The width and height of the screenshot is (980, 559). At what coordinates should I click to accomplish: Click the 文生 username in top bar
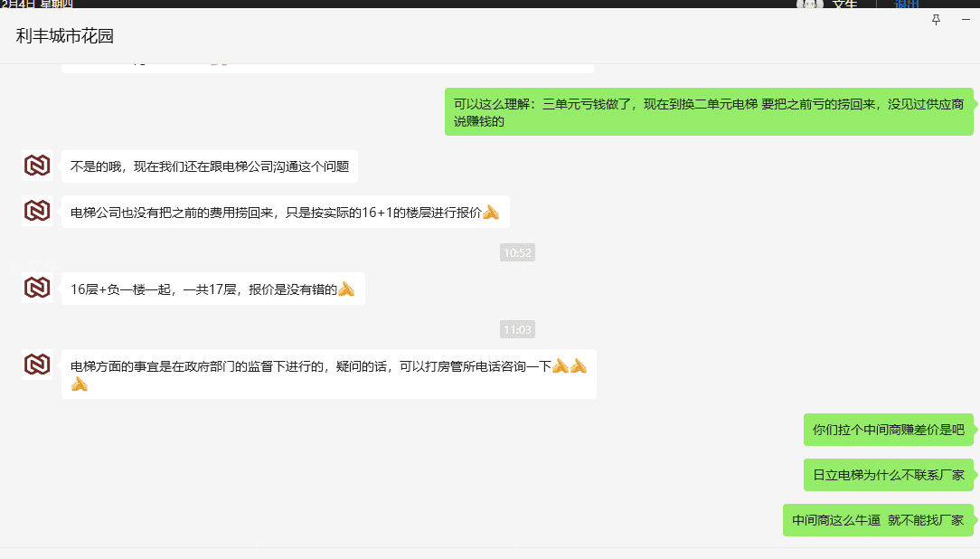pyautogui.click(x=844, y=5)
